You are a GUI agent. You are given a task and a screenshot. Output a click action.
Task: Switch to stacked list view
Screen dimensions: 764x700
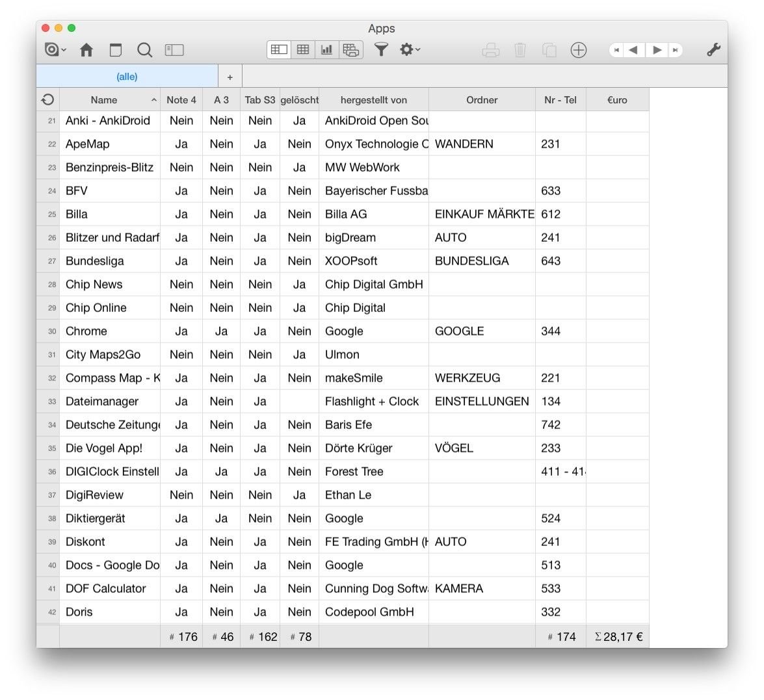[x=351, y=49]
